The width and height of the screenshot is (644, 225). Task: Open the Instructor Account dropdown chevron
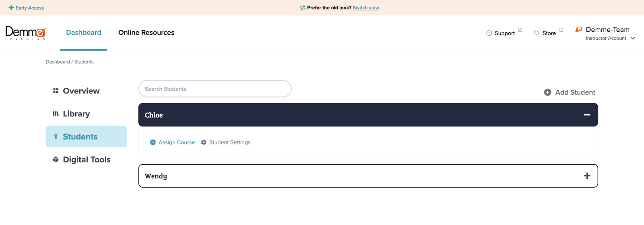633,38
